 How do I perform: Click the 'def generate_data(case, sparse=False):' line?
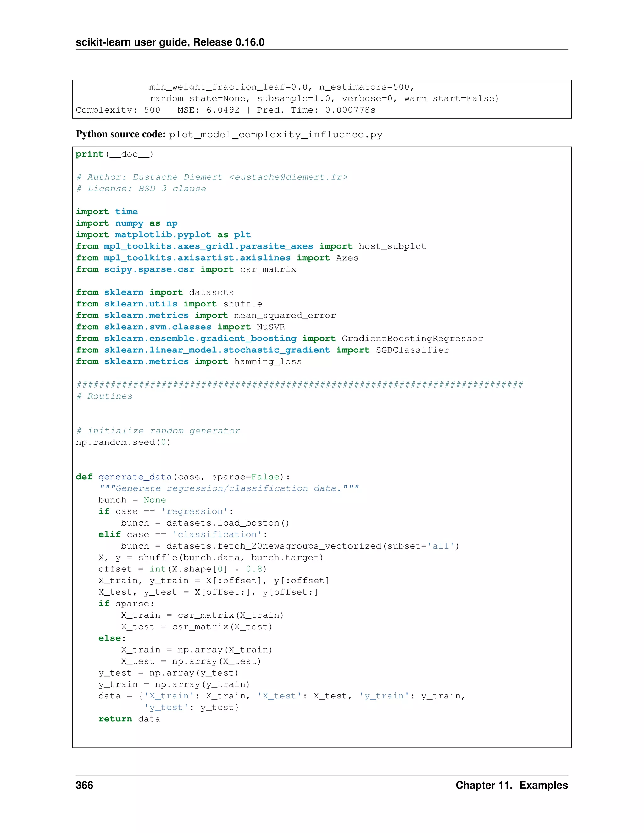pos(183,477)
